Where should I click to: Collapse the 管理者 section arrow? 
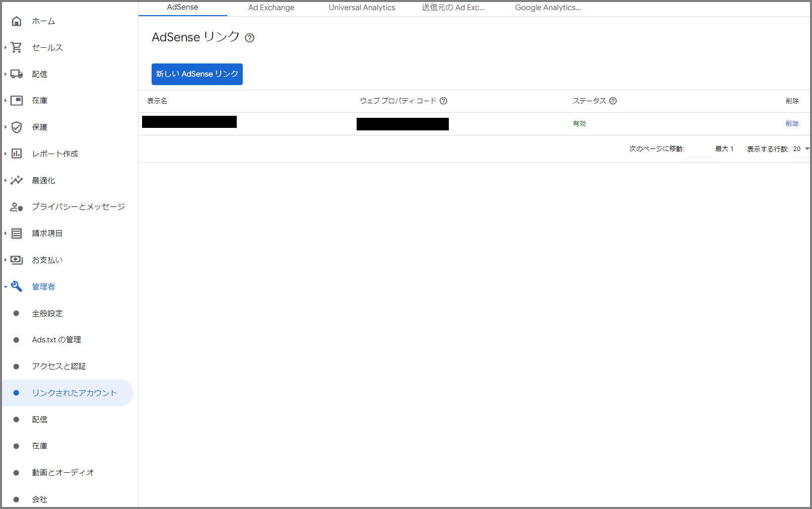coord(6,287)
